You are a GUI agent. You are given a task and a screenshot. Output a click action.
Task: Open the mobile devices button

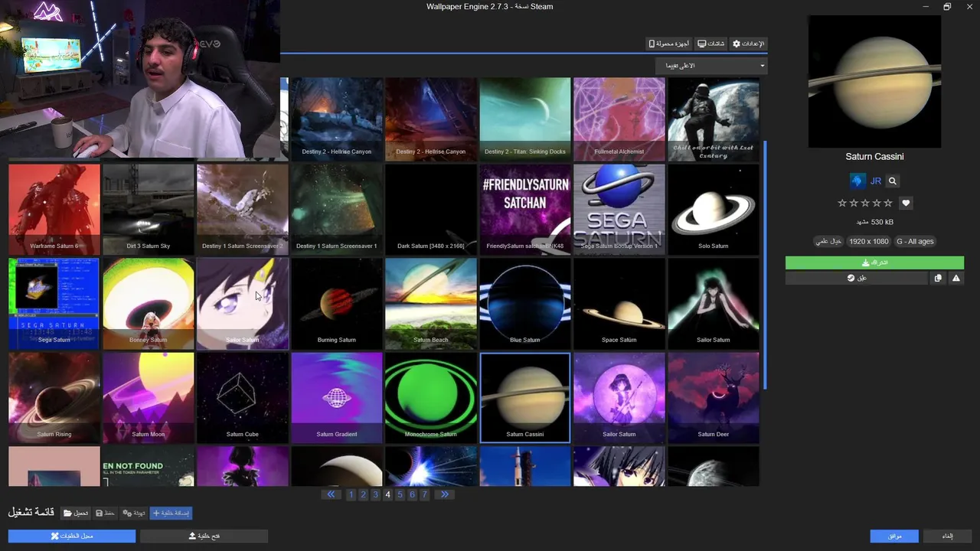pyautogui.click(x=670, y=44)
